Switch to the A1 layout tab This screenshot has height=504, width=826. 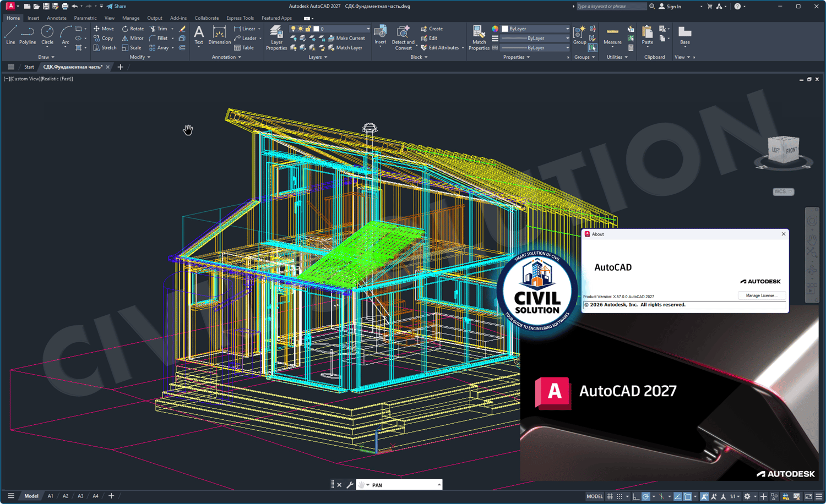[x=50, y=496]
